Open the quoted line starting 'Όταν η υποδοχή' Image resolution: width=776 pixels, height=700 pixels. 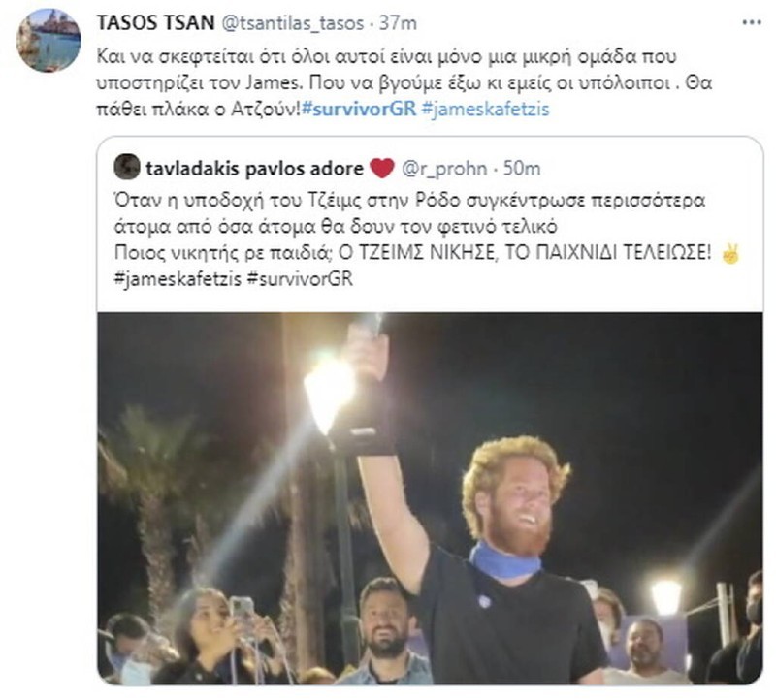pyautogui.click(x=409, y=201)
